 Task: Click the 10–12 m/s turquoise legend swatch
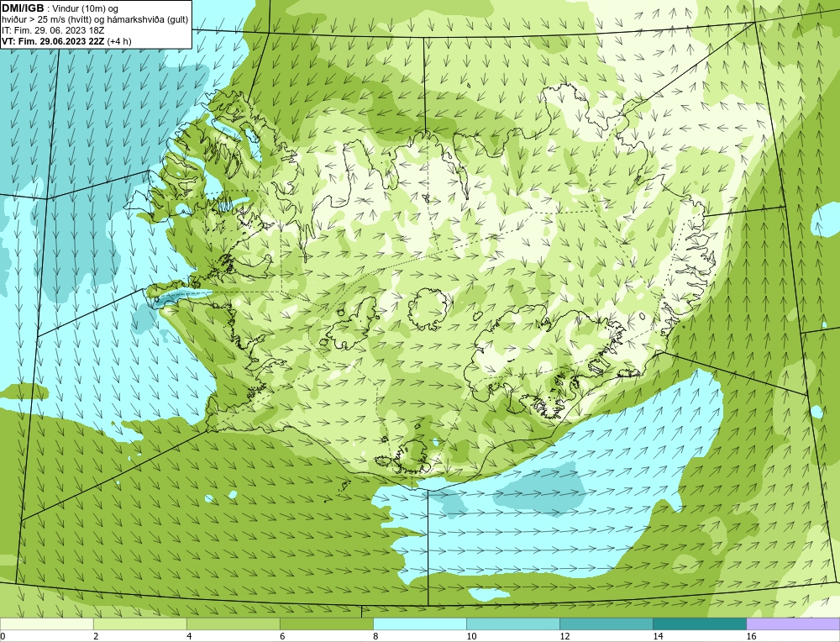pos(512,624)
